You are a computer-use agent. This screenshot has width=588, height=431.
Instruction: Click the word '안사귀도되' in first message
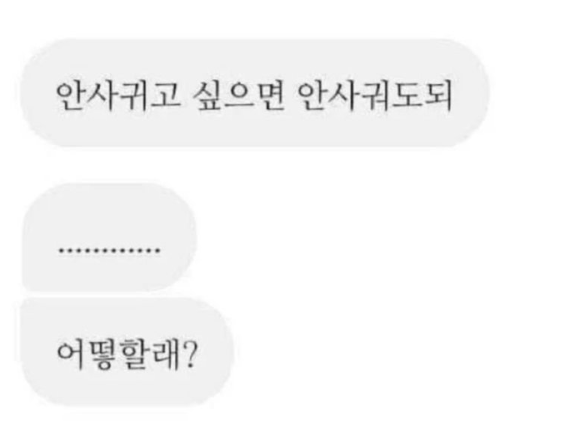[374, 95]
